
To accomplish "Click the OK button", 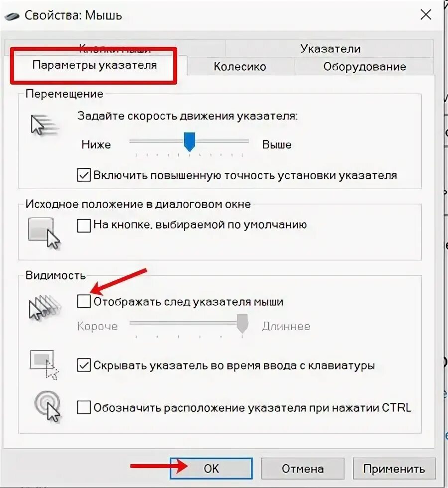I will point(211,469).
